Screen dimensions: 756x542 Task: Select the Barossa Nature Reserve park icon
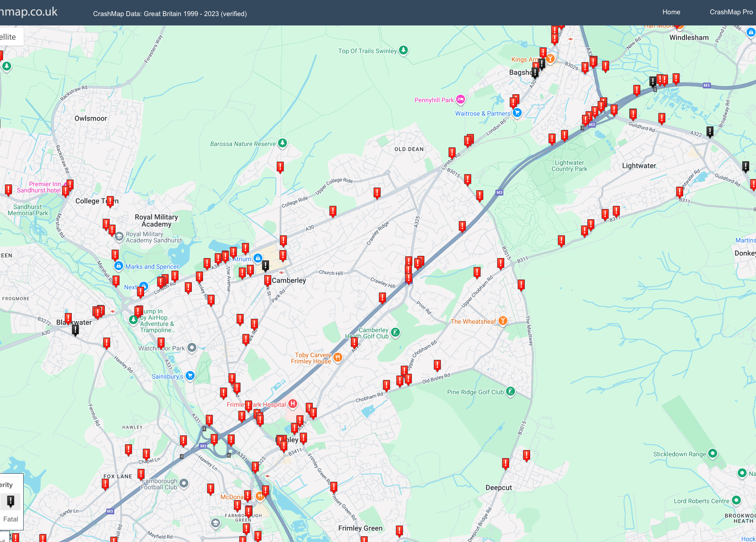(282, 143)
